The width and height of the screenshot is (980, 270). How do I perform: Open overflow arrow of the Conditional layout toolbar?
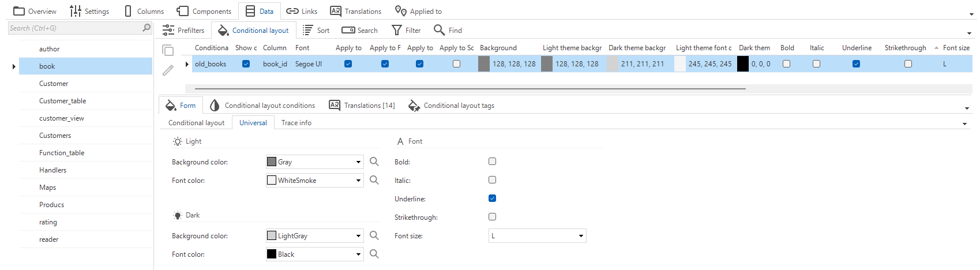pos(969,33)
